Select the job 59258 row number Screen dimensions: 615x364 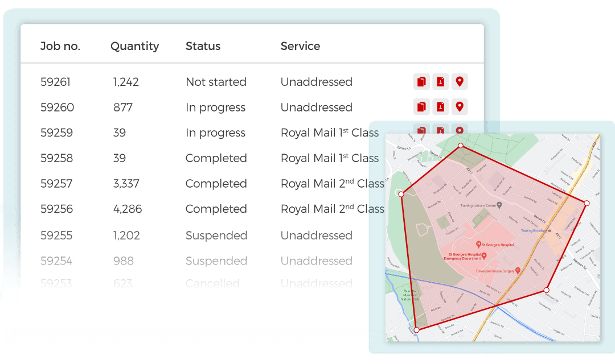coord(56,158)
